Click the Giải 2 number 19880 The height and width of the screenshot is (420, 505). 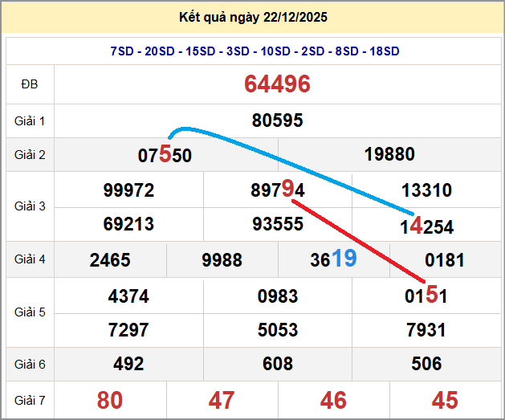(389, 154)
